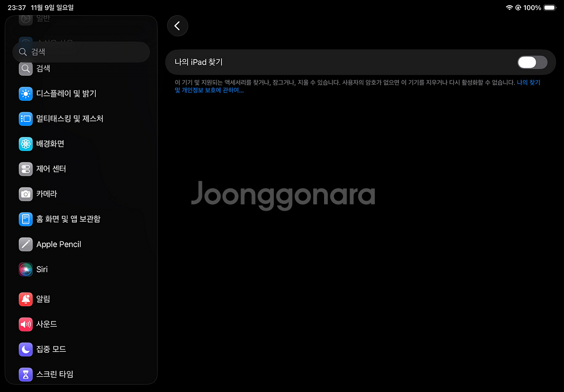The image size is (564, 392).
Task: Tap the Wi-Fi status icon
Action: pyautogui.click(x=509, y=8)
